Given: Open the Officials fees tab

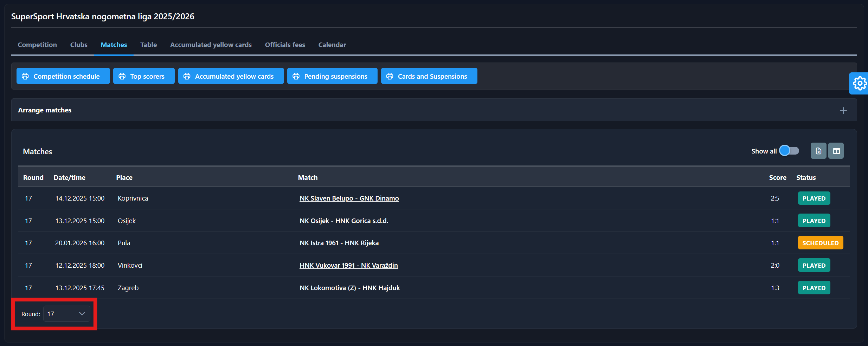Looking at the screenshot, I should (x=285, y=45).
